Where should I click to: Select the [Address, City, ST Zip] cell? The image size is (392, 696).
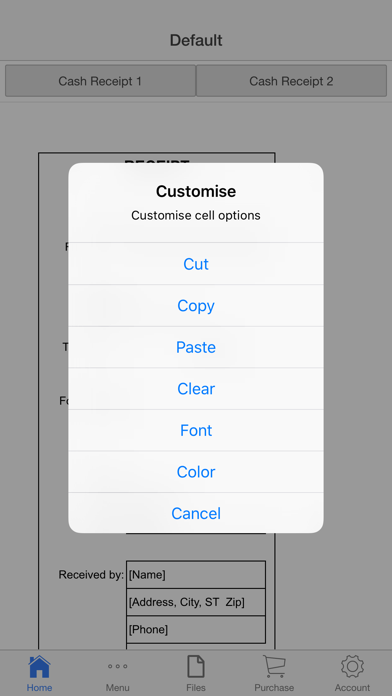coord(196,602)
